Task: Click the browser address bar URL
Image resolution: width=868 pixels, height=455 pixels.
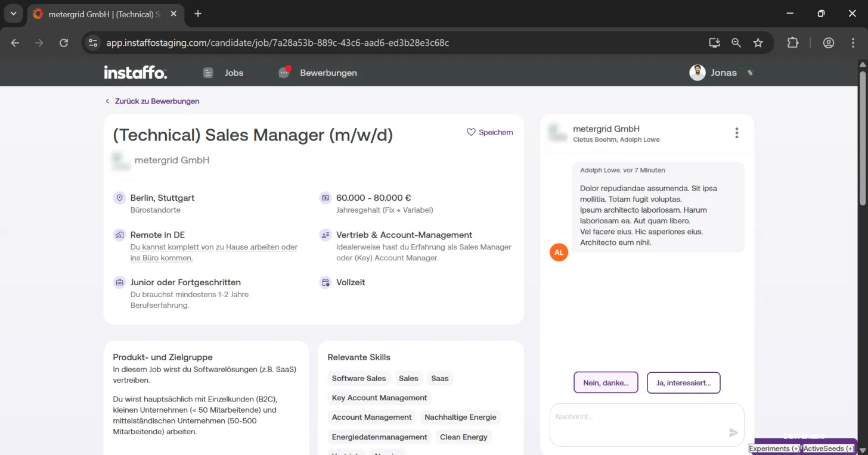Action: click(277, 43)
